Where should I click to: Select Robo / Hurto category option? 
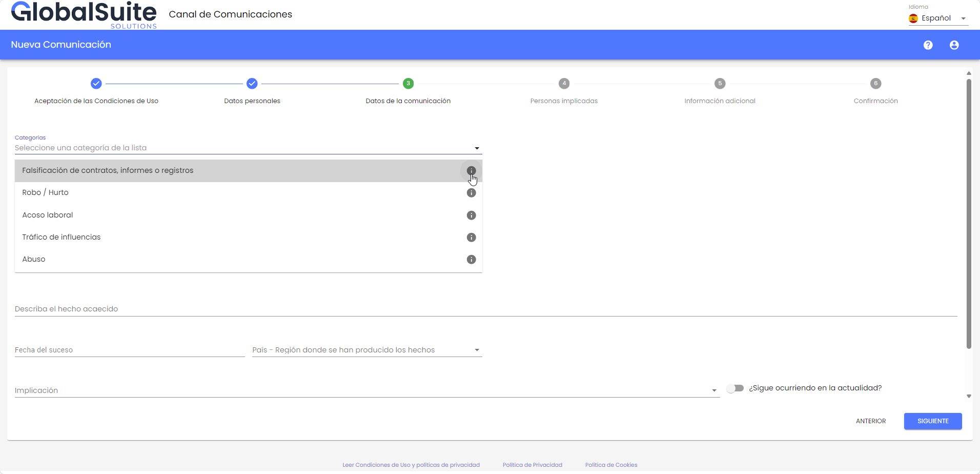click(45, 193)
